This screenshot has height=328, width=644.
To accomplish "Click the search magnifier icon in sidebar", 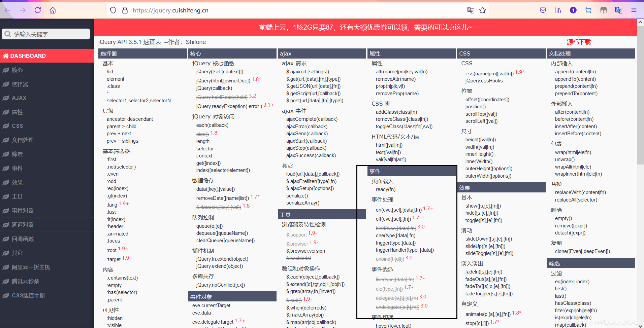I will click(x=8, y=34).
